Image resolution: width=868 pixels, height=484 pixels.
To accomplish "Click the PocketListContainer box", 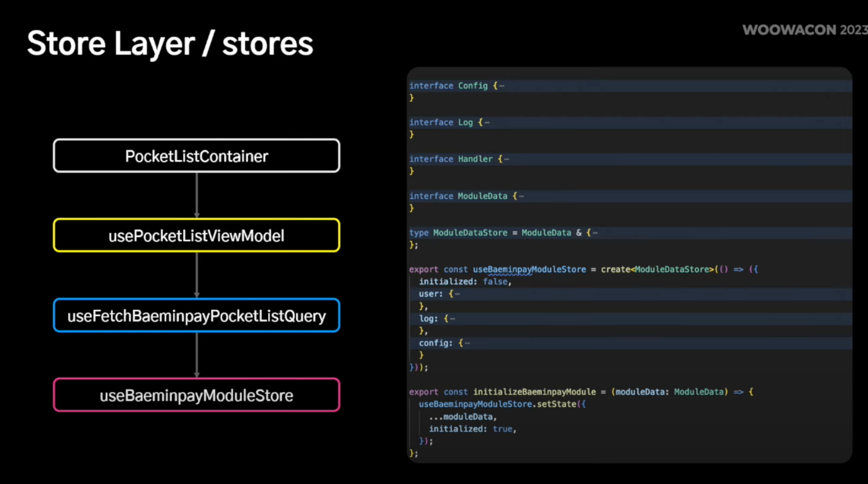I will (196, 156).
